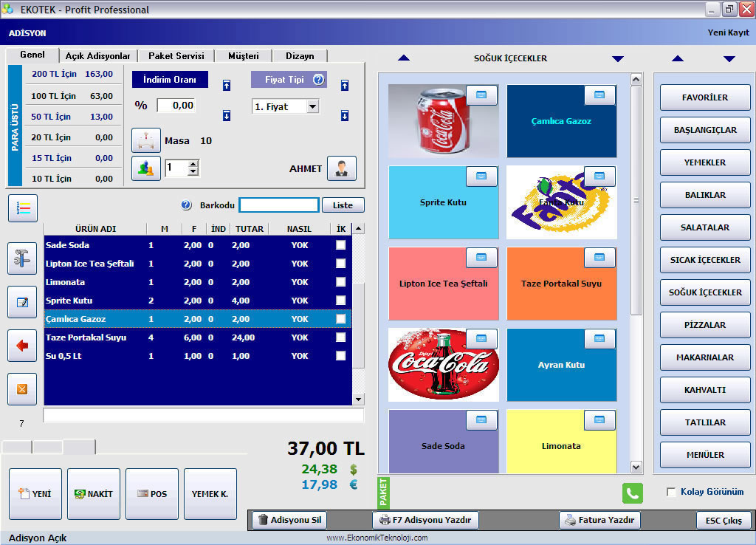Click the Adisyonu Sil button
Viewport: 756px width, 545px height.
click(x=289, y=520)
